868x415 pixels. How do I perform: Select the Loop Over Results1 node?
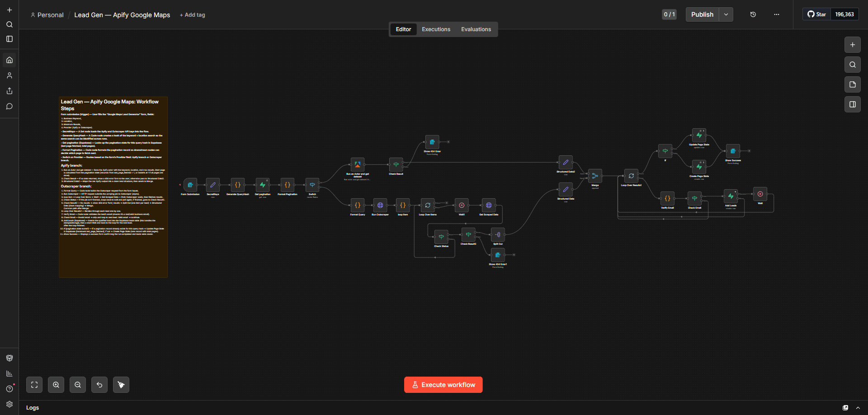point(631,176)
